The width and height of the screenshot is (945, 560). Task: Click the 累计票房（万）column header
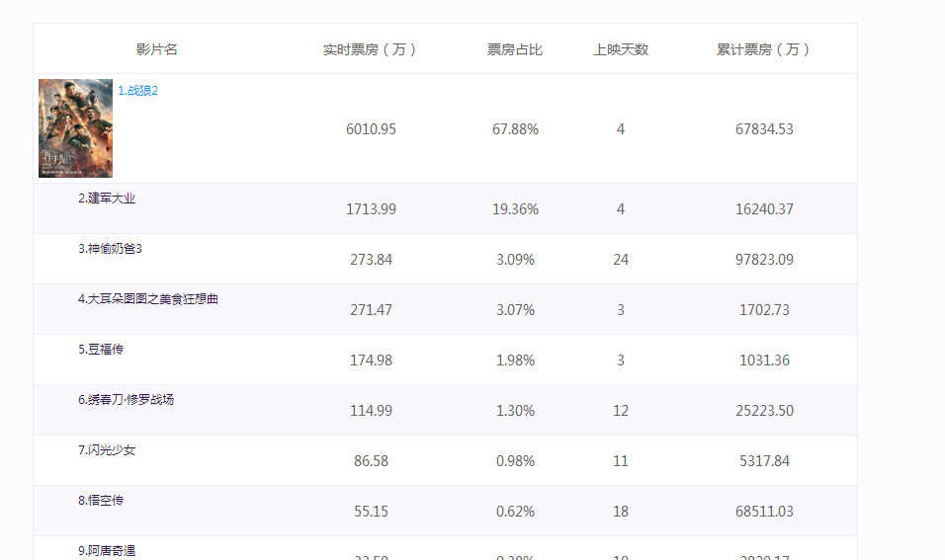tap(765, 49)
